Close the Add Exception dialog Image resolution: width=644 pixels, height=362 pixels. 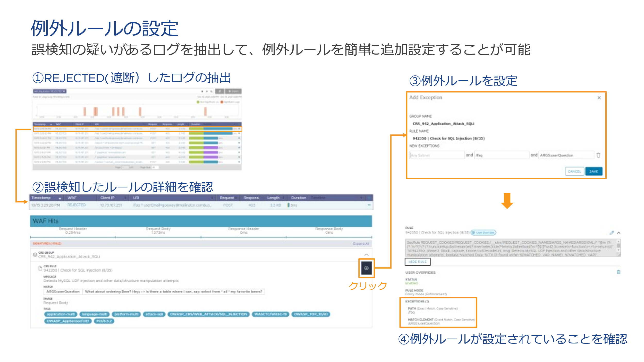tap(599, 98)
